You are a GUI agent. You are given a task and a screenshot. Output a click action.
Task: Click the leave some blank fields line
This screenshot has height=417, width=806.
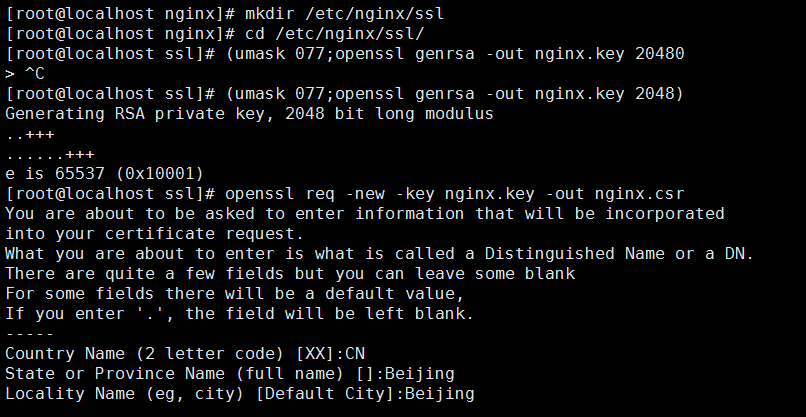[290, 274]
